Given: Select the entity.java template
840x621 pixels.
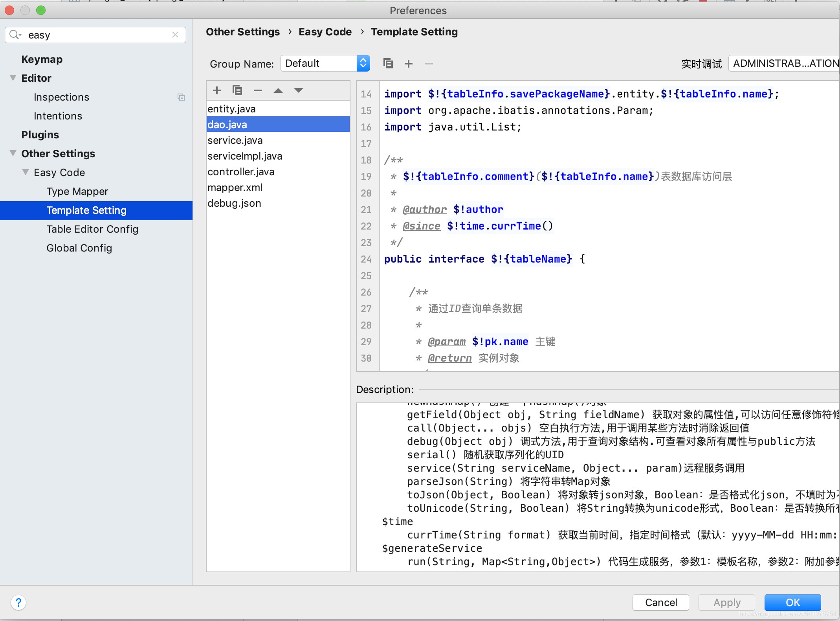Looking at the screenshot, I should pos(278,109).
